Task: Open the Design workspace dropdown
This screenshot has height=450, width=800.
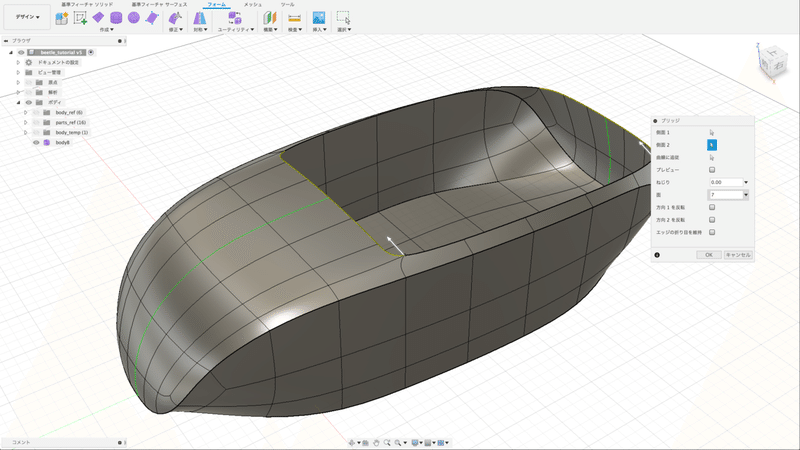Action: point(27,17)
